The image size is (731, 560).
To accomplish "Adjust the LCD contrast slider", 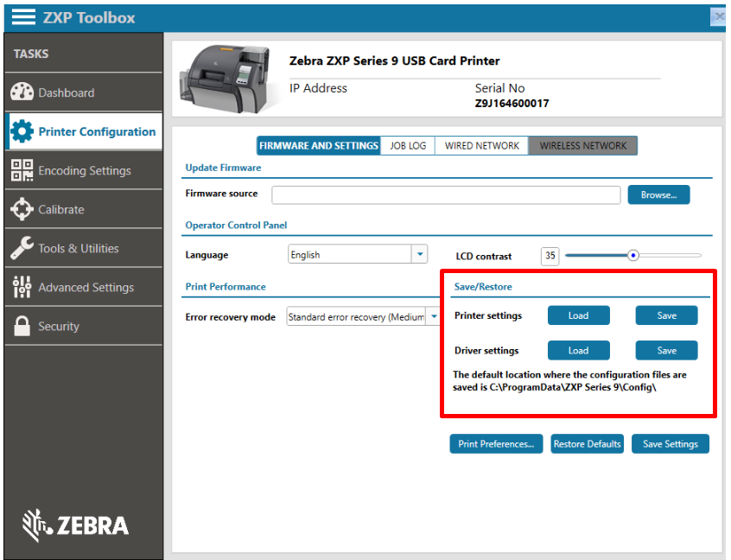I will click(633, 255).
